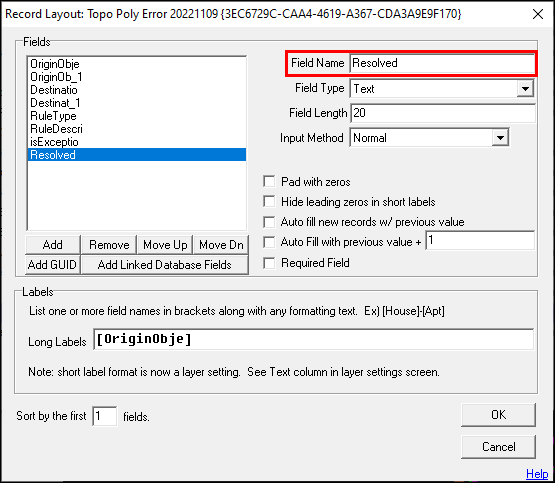Click the auto fill increment value box
Screen dimensions: 555x483
pyautogui.click(x=480, y=241)
